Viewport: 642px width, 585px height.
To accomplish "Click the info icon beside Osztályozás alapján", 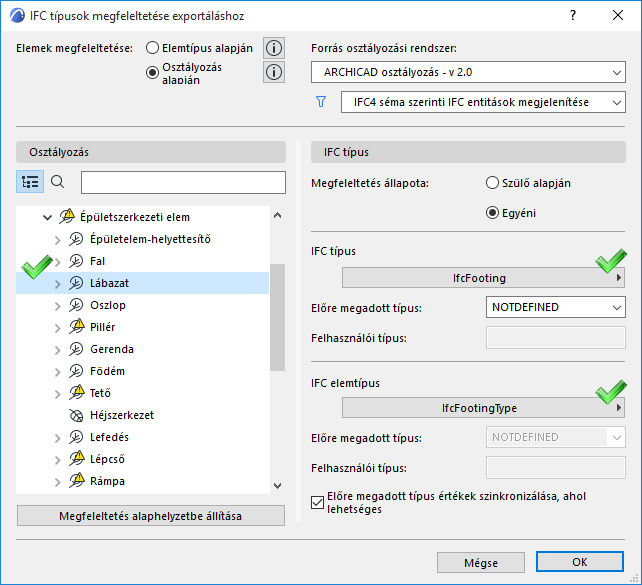I will (274, 72).
